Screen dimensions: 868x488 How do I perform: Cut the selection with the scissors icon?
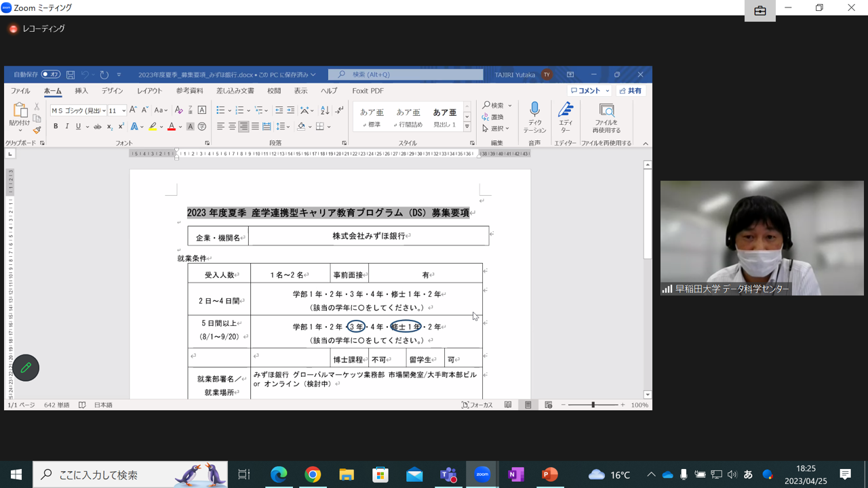(37, 106)
